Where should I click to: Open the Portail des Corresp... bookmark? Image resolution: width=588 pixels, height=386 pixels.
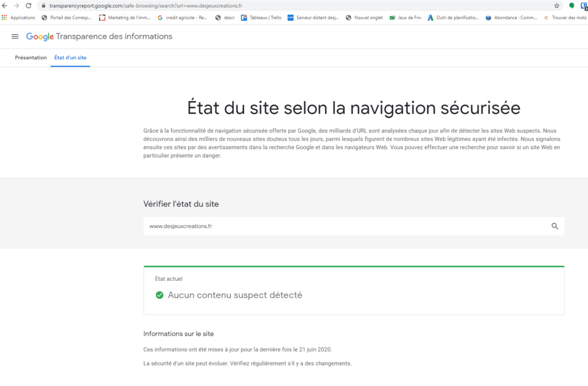(67, 18)
